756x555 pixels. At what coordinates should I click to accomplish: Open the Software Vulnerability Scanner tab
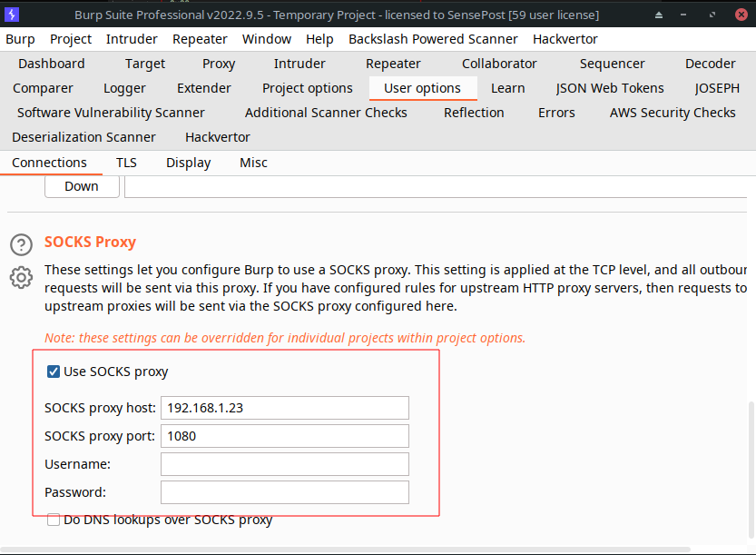111,113
